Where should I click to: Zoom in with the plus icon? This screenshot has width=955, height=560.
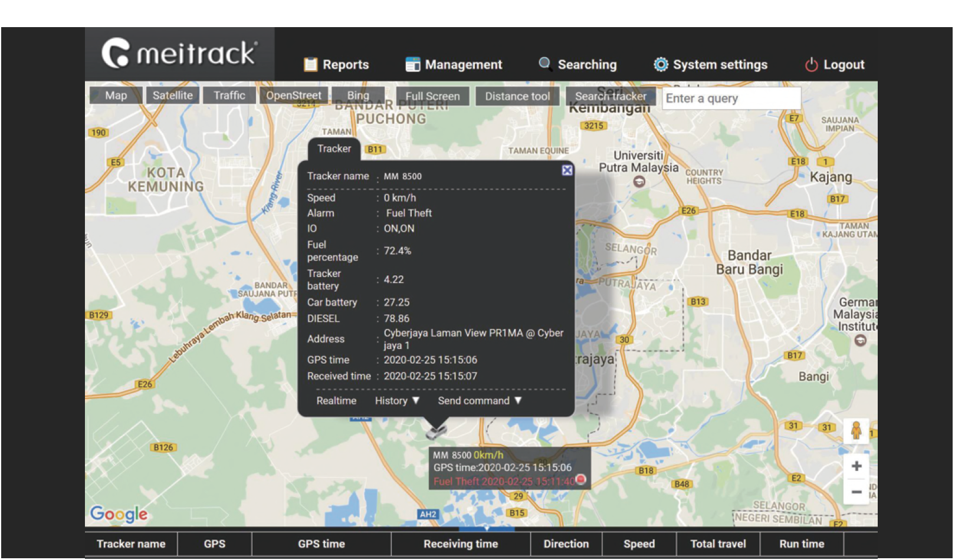point(856,466)
